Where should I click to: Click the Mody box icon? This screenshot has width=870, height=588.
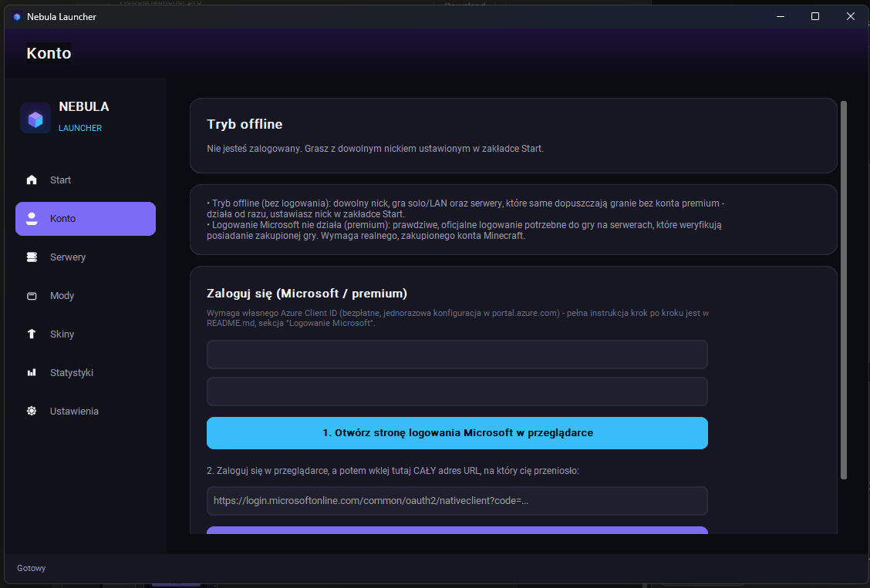coord(32,296)
